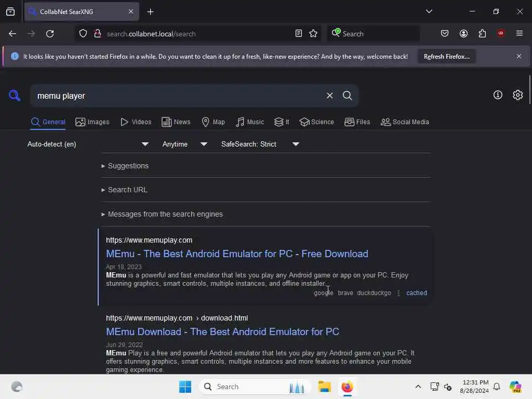This screenshot has width=532, height=399.
Task: Open the SearXNG about info icon
Action: 498,95
